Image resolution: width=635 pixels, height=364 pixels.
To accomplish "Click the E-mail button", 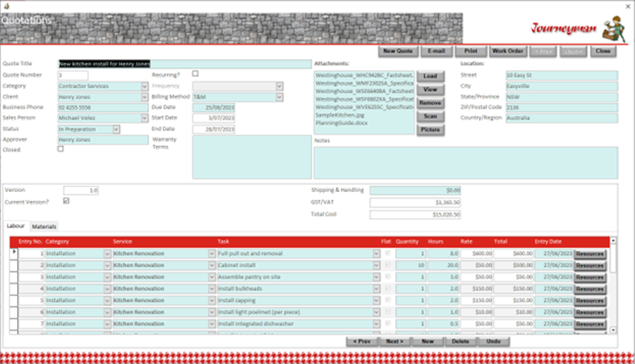I will [x=436, y=51].
